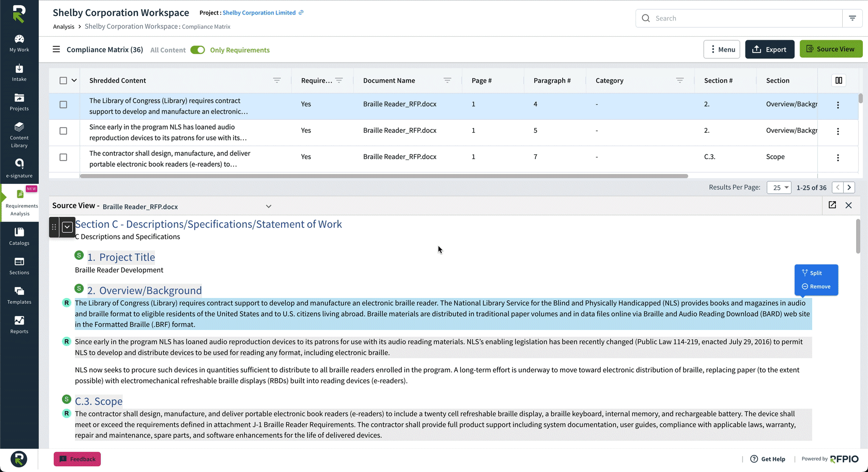Filter the Requirement column
Image resolution: width=868 pixels, height=472 pixels.
pyautogui.click(x=339, y=81)
